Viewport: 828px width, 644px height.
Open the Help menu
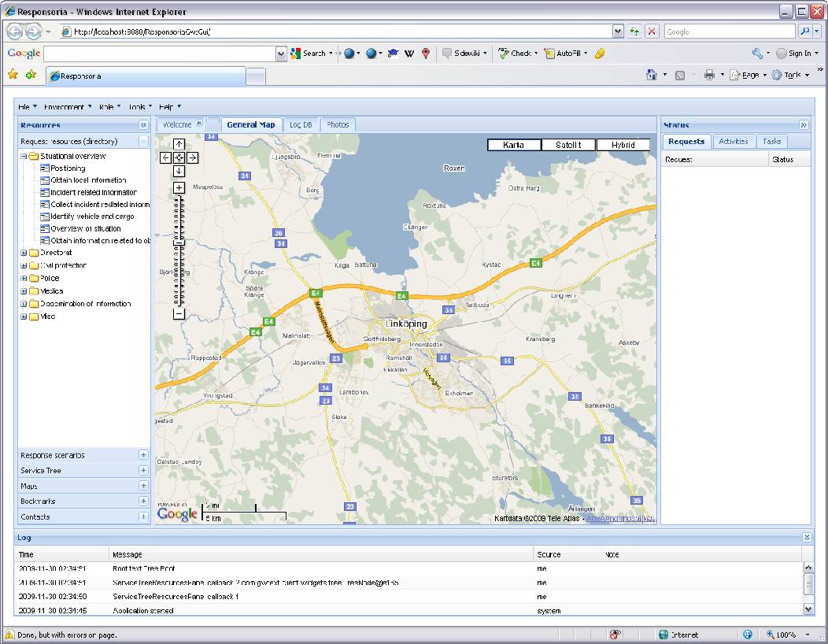pos(170,107)
